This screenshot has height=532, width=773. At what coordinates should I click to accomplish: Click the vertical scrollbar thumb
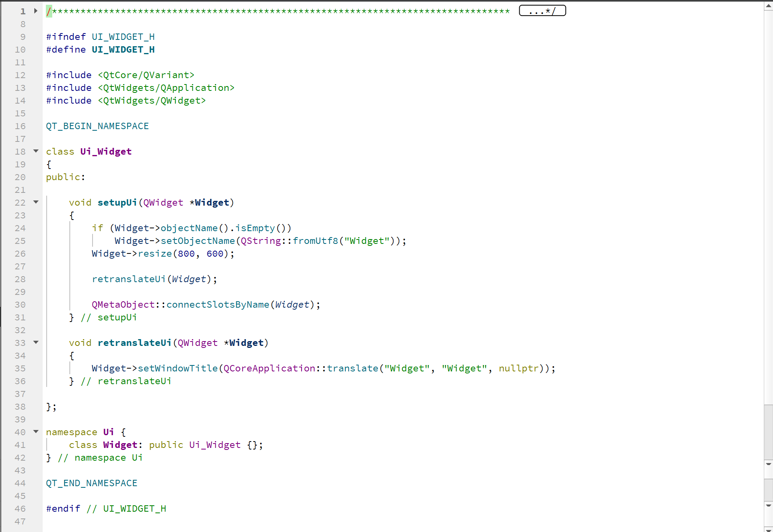[x=768, y=432]
